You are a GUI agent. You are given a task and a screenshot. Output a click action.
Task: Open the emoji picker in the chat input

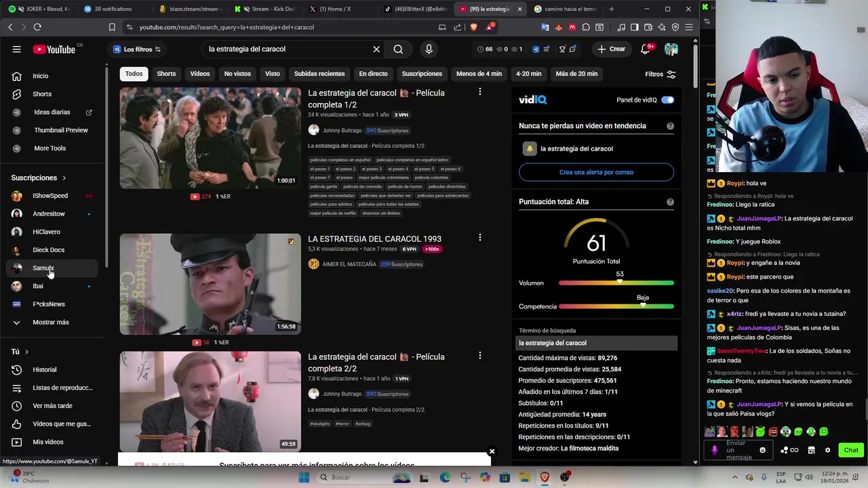[x=763, y=450]
